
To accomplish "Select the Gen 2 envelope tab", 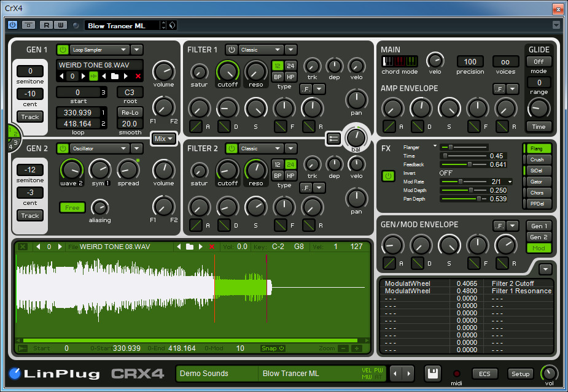I will pos(539,237).
